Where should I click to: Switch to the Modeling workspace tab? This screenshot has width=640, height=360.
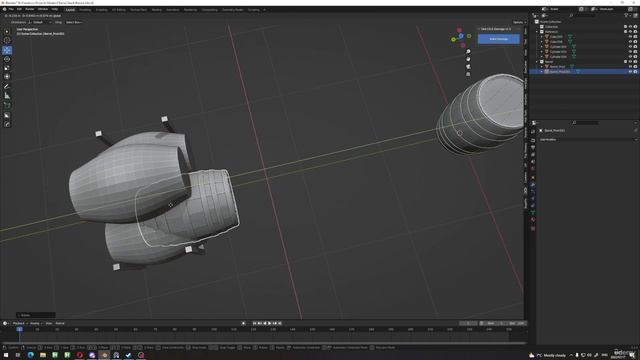pyautogui.click(x=85, y=9)
